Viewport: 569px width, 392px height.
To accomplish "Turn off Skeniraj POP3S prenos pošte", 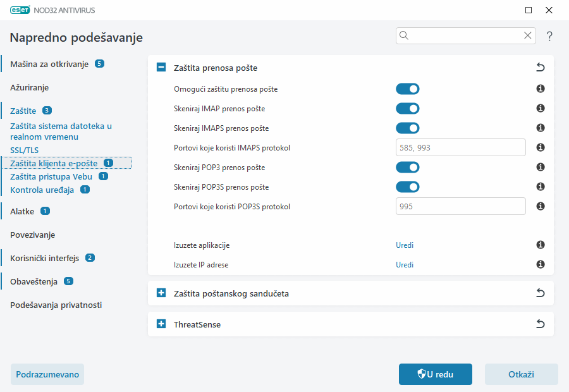I will 408,187.
